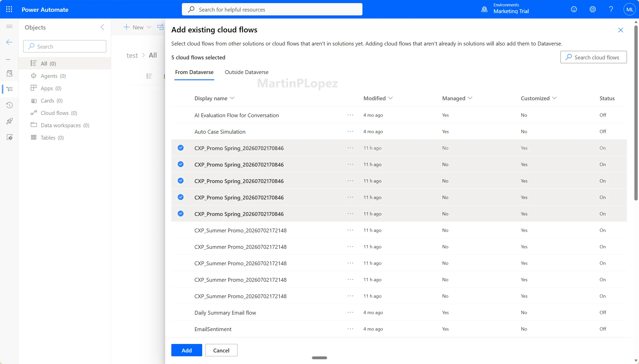Open the History icon in left rail
Screen dimensions: 639x364
pos(10,105)
